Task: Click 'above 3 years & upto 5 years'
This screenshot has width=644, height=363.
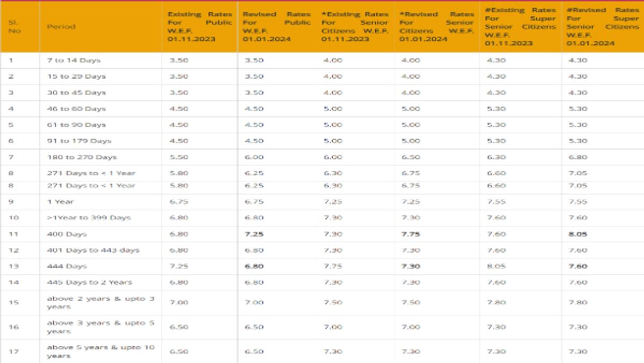Action: click(x=101, y=327)
